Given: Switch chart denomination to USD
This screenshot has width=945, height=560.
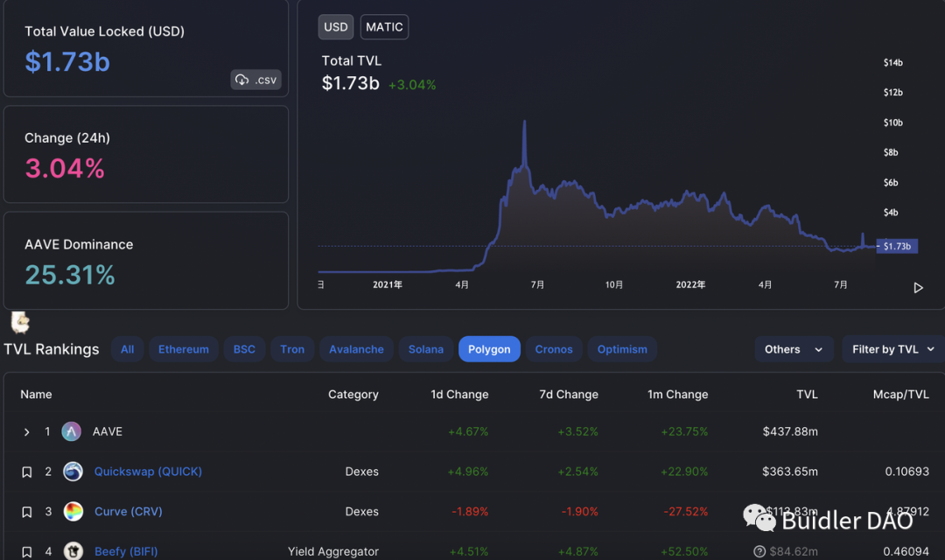Looking at the screenshot, I should (x=336, y=27).
